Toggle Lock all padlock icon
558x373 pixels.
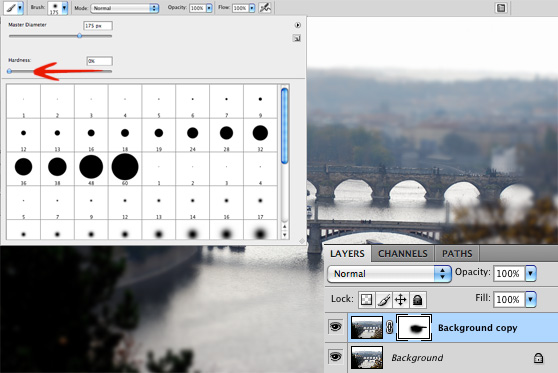click(418, 300)
